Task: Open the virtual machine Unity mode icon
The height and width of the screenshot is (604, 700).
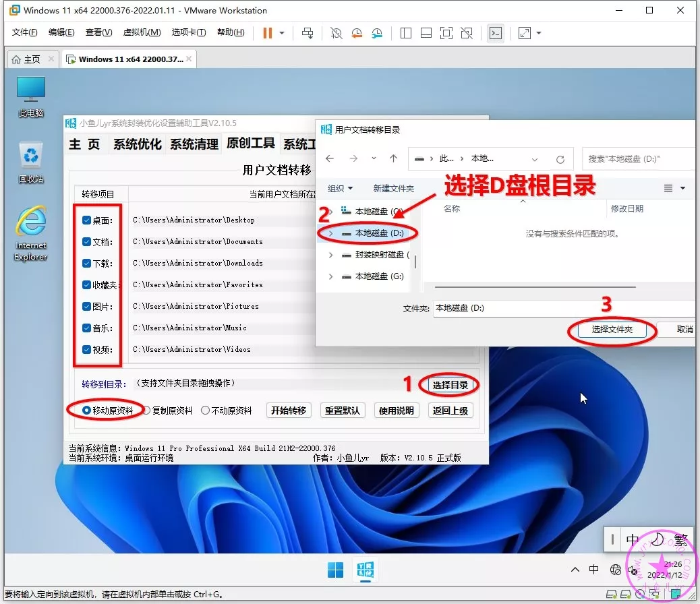Action: (x=466, y=32)
